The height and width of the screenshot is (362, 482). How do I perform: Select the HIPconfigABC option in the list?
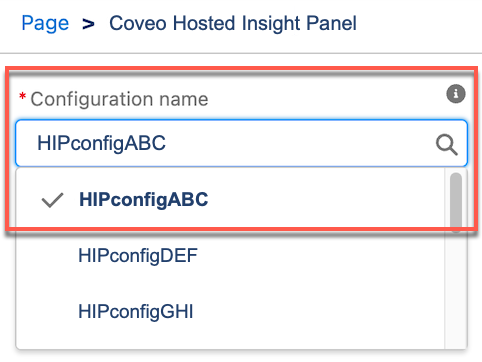tap(230, 200)
